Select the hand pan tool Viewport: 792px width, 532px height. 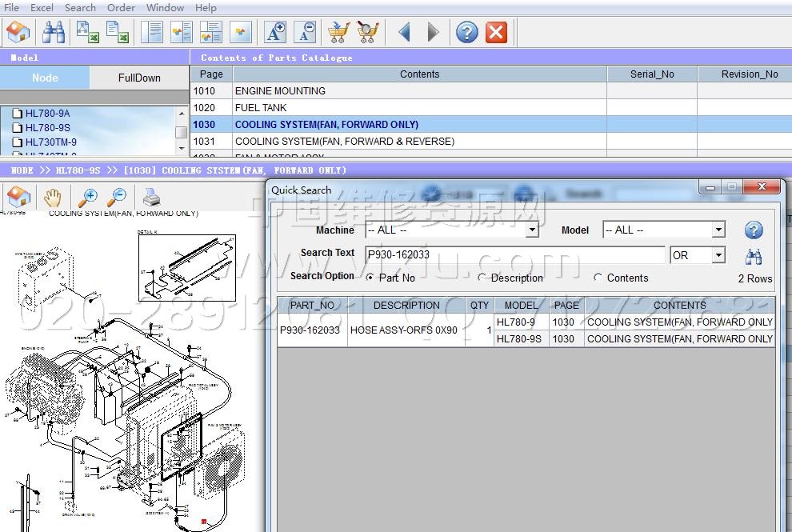click(52, 197)
